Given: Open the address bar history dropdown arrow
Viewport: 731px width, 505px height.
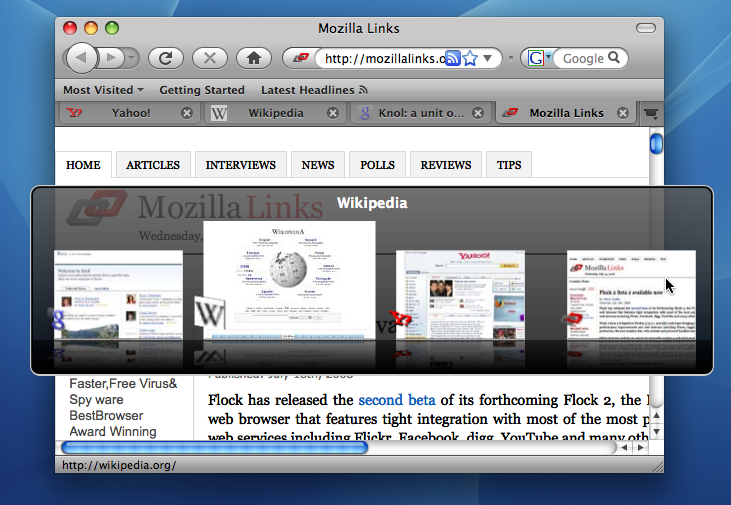Looking at the screenshot, I should coord(488,58).
